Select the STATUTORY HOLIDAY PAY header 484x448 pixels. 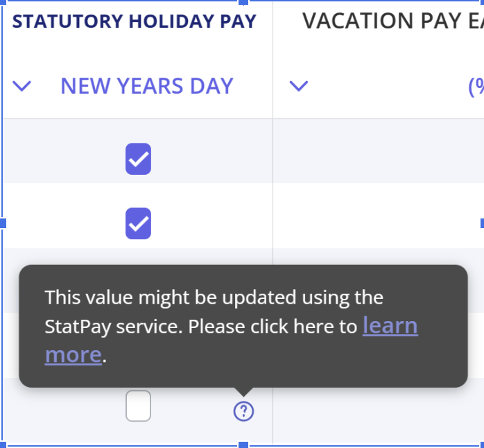click(135, 21)
